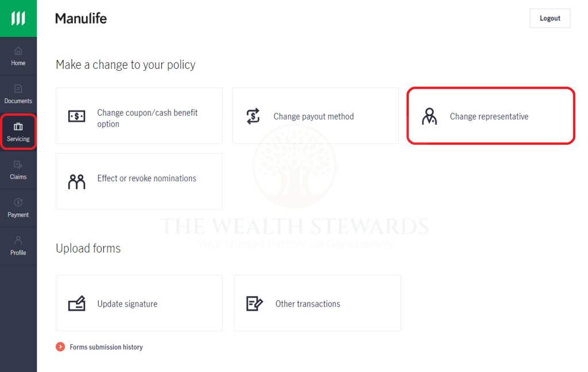Click the document icon on Other transactions
The width and height of the screenshot is (588, 372).
pyautogui.click(x=253, y=302)
